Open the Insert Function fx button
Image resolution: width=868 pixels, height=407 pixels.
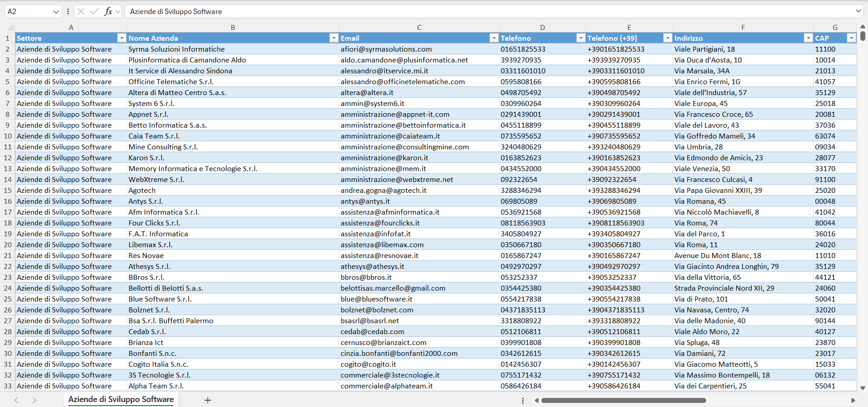(108, 11)
